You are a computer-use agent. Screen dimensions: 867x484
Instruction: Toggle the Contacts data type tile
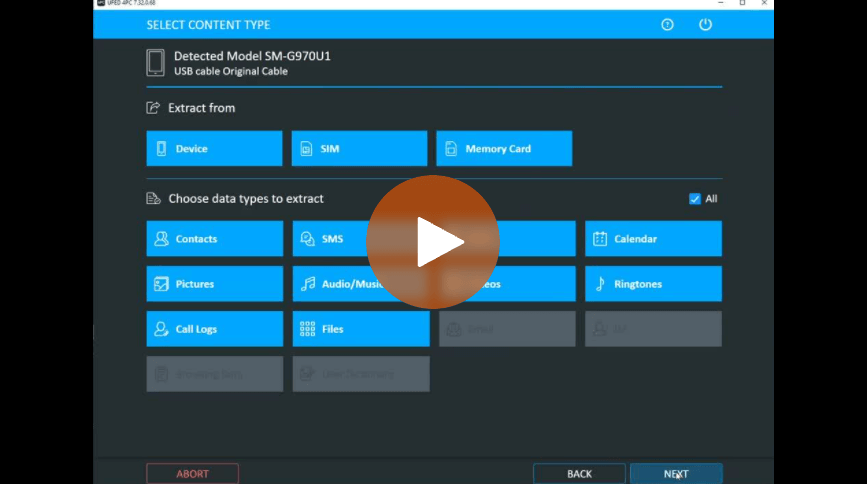[214, 239]
